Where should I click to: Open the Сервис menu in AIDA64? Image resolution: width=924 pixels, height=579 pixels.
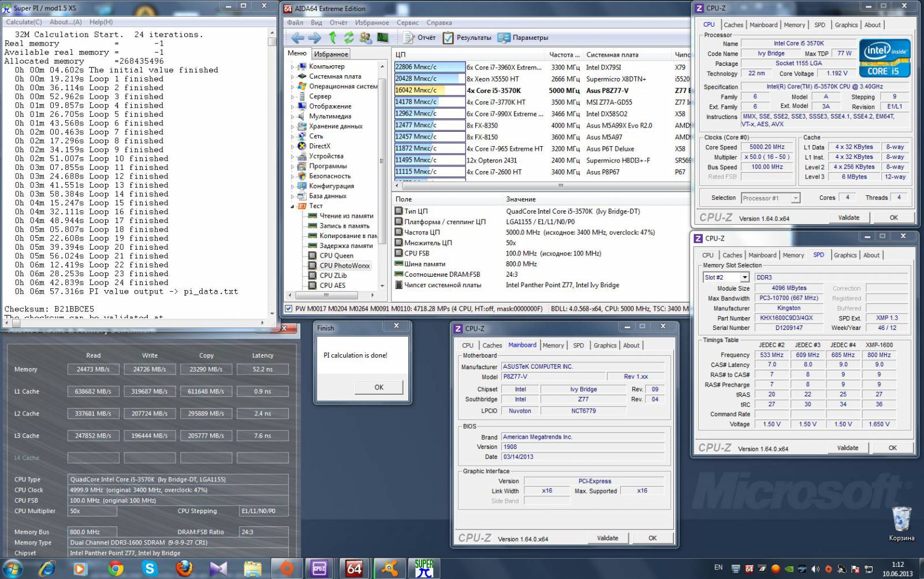point(408,23)
